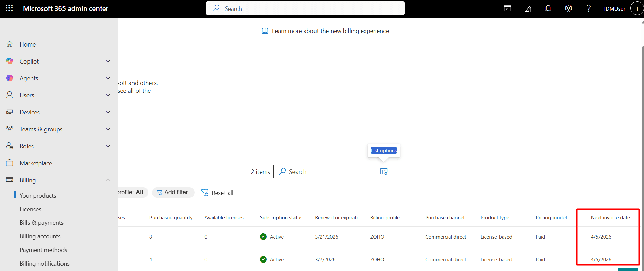Click Active status checkmark in 3/7/2026 row
Viewport: 644px width, 271px height.
(263, 259)
